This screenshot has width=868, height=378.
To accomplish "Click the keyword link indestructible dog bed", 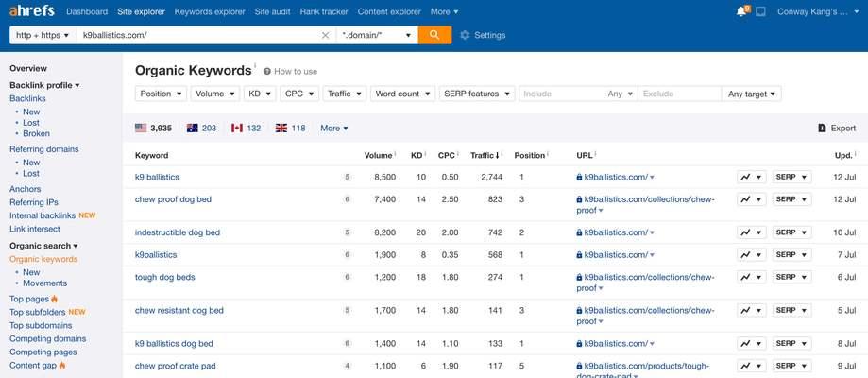I will tap(178, 232).
